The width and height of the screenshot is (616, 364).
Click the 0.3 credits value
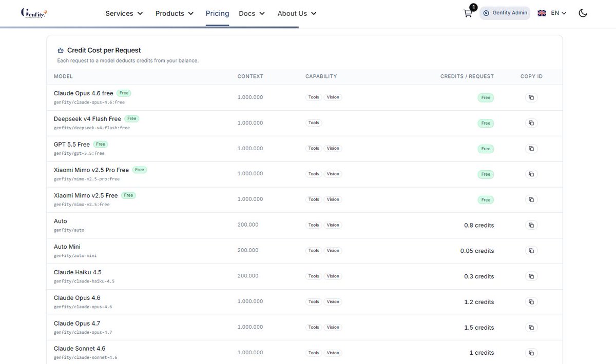tap(479, 276)
